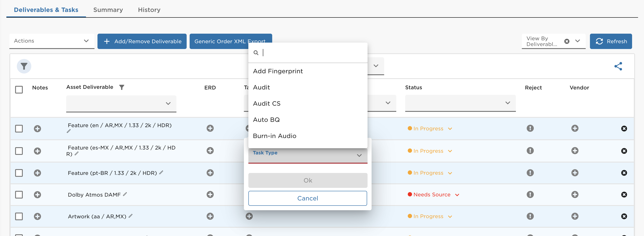Choose Burn-in Audio from the task list
The image size is (644, 236).
308,136
